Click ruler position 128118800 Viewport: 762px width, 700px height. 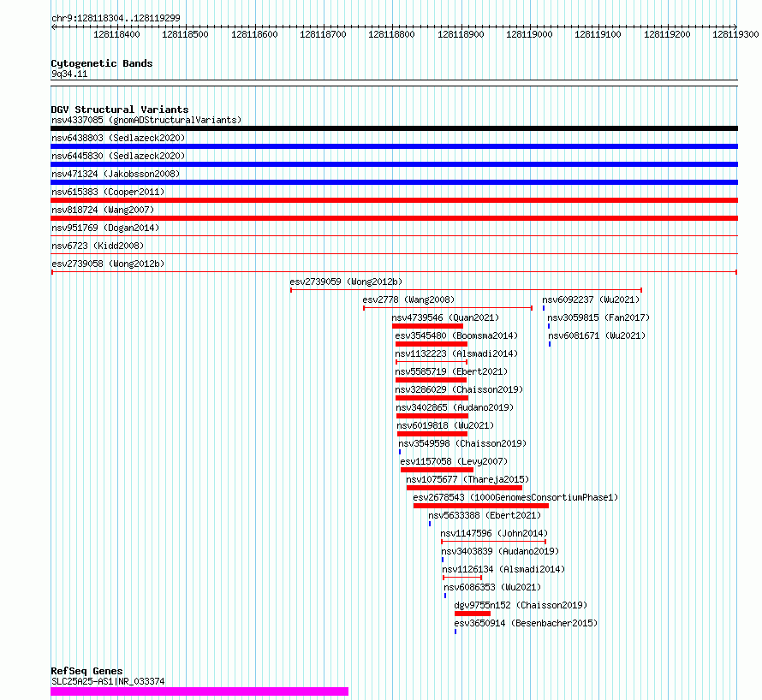click(391, 34)
